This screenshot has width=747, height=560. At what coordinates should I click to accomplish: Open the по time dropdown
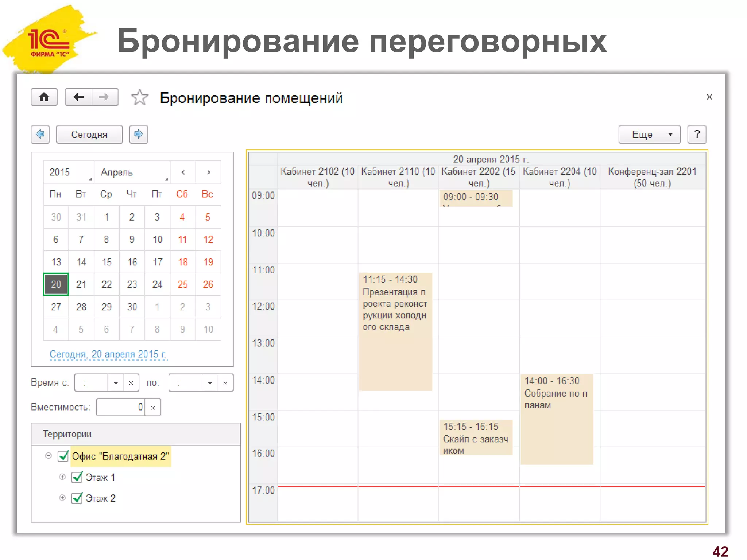click(x=210, y=383)
